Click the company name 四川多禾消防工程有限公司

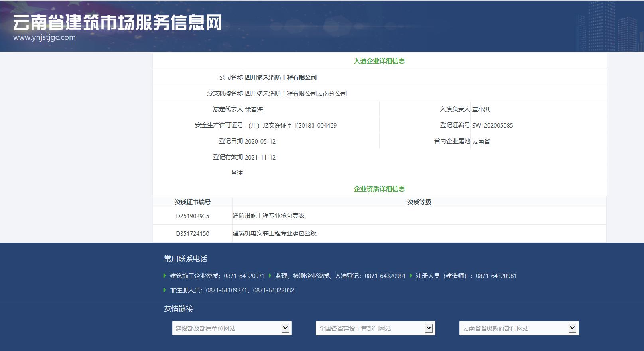[x=281, y=77]
